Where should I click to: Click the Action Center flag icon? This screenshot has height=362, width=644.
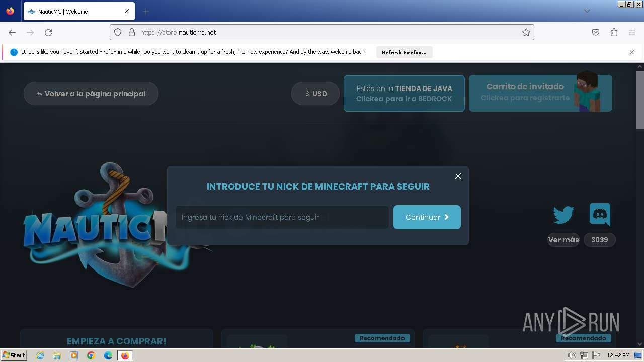tap(596, 355)
